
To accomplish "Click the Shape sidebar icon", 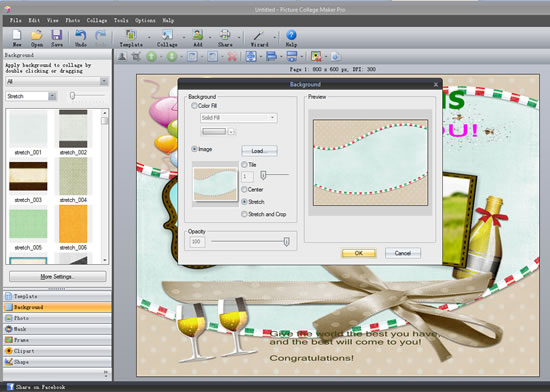I will (8, 361).
